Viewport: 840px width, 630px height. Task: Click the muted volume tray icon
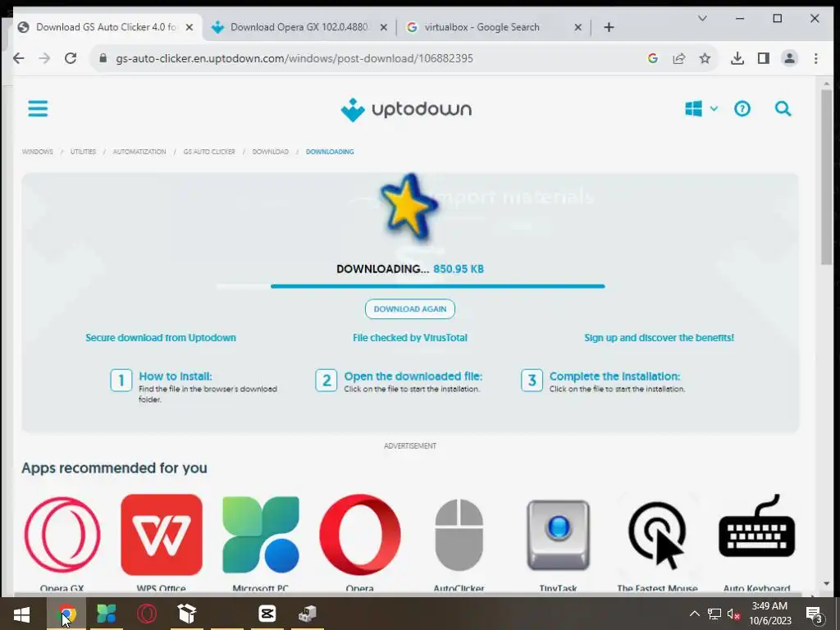[x=733, y=614]
